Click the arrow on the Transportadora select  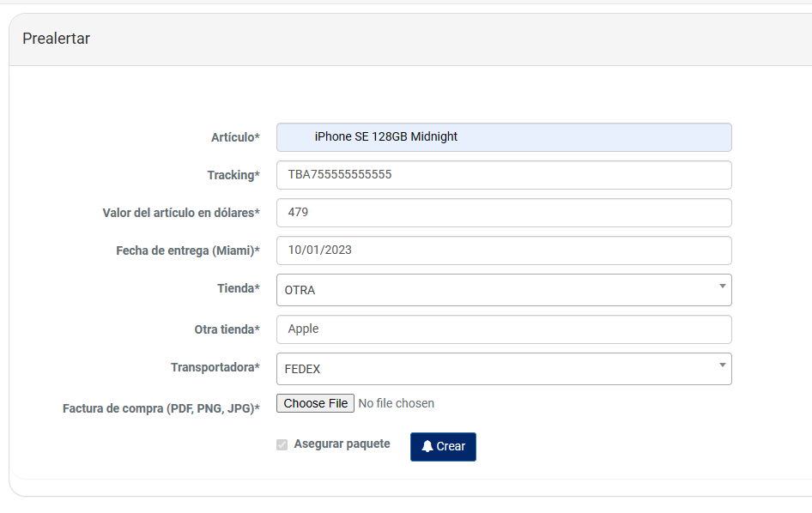coord(722,365)
